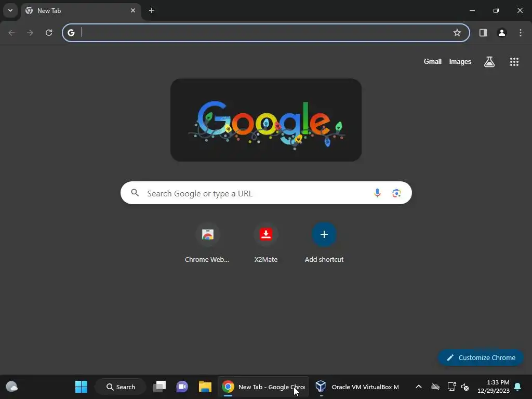Image resolution: width=532 pixels, height=399 pixels.
Task: Show hidden system tray icons
Action: click(419, 387)
